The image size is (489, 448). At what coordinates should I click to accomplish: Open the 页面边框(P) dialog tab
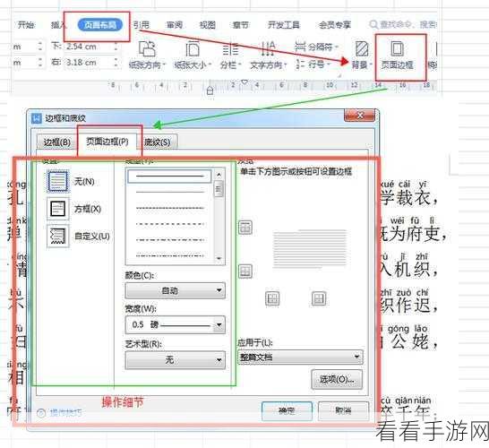point(107,142)
